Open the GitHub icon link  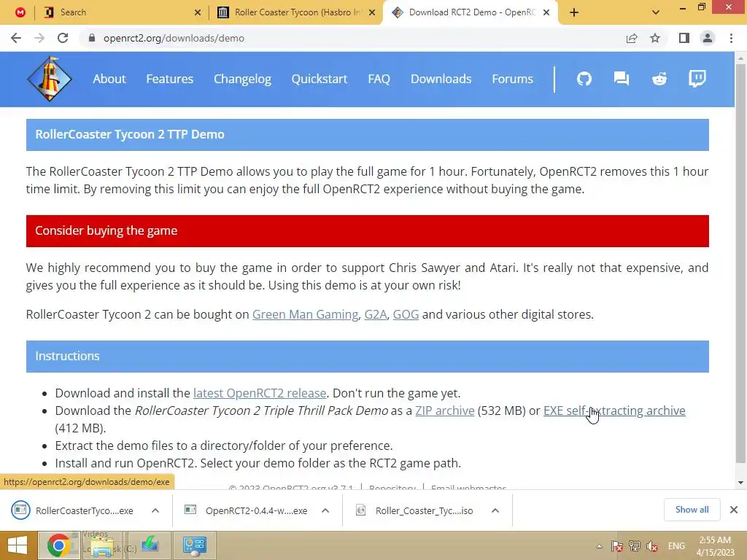[584, 79]
